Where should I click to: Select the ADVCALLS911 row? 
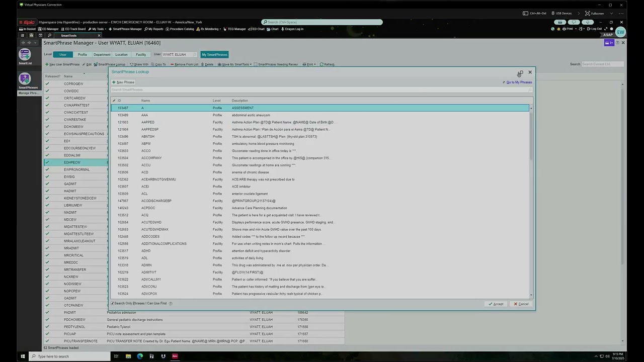320,280
